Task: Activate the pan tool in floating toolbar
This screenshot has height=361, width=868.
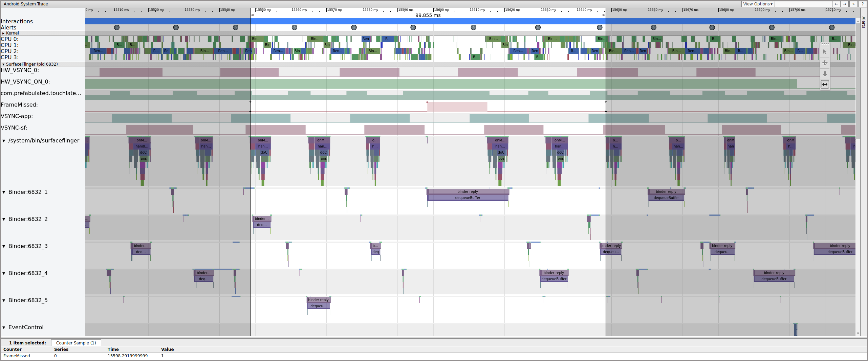Action: (x=825, y=63)
